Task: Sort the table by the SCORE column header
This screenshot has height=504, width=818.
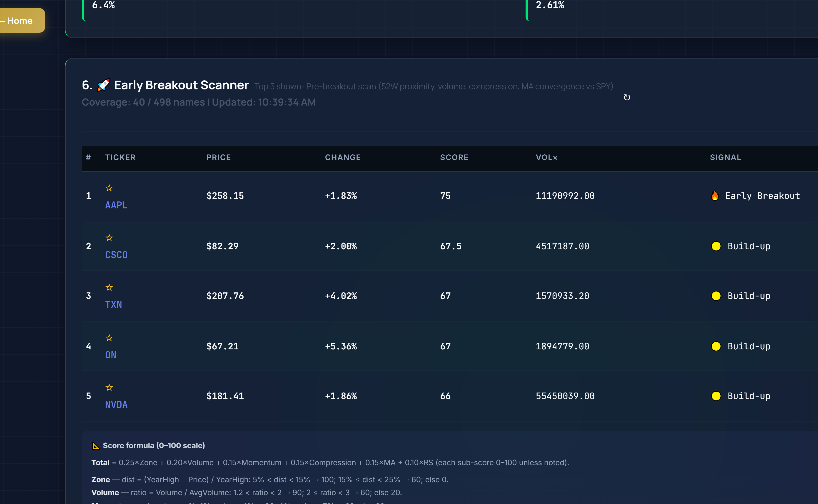Action: [x=454, y=157]
